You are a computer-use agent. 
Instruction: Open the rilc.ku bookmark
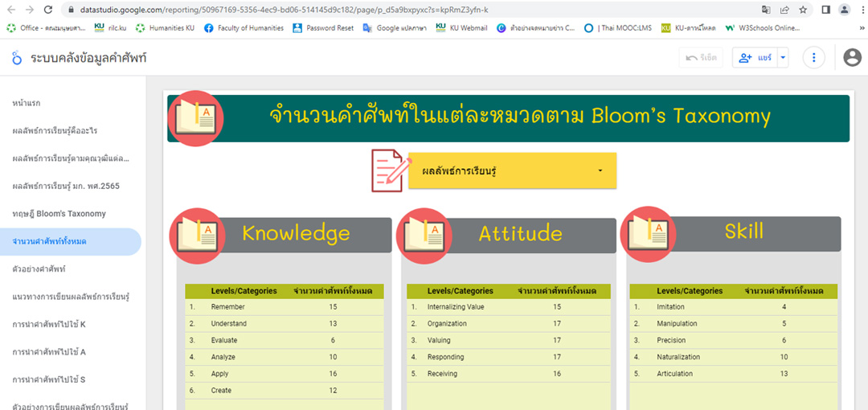pyautogui.click(x=110, y=27)
